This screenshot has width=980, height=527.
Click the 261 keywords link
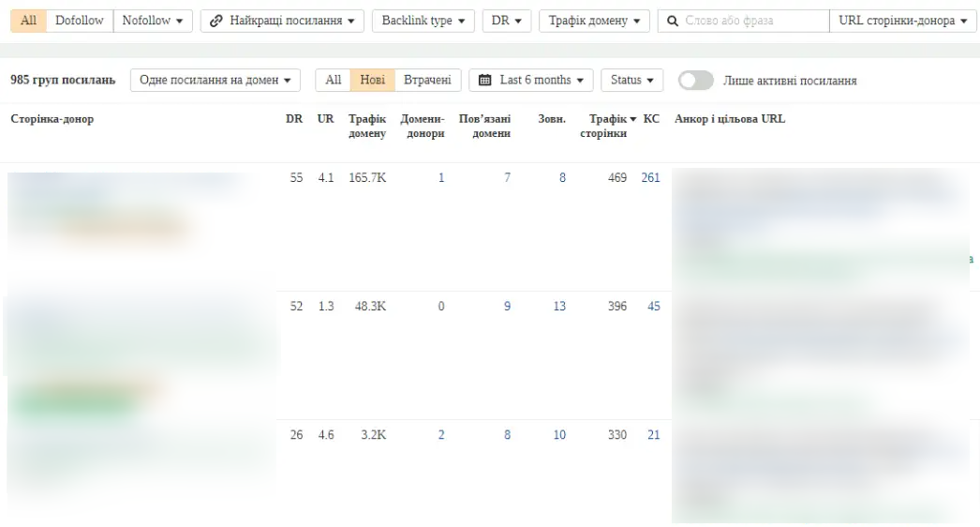pyautogui.click(x=650, y=178)
